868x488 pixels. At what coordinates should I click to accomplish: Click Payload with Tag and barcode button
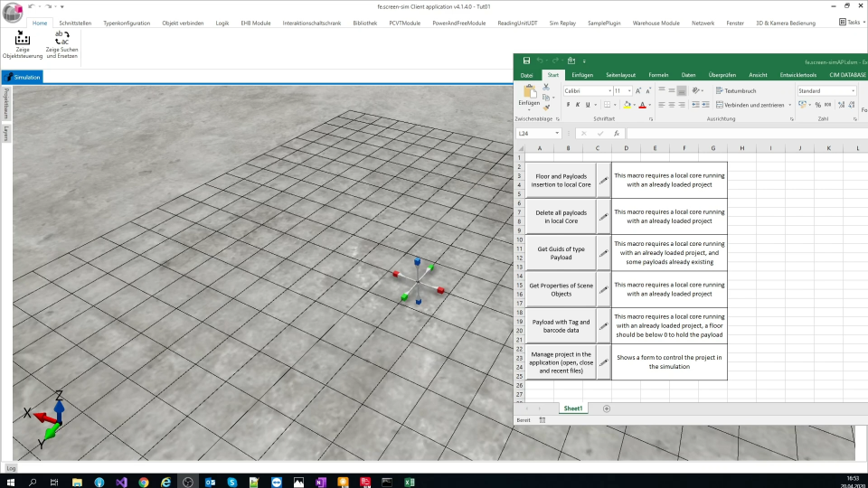pos(561,326)
